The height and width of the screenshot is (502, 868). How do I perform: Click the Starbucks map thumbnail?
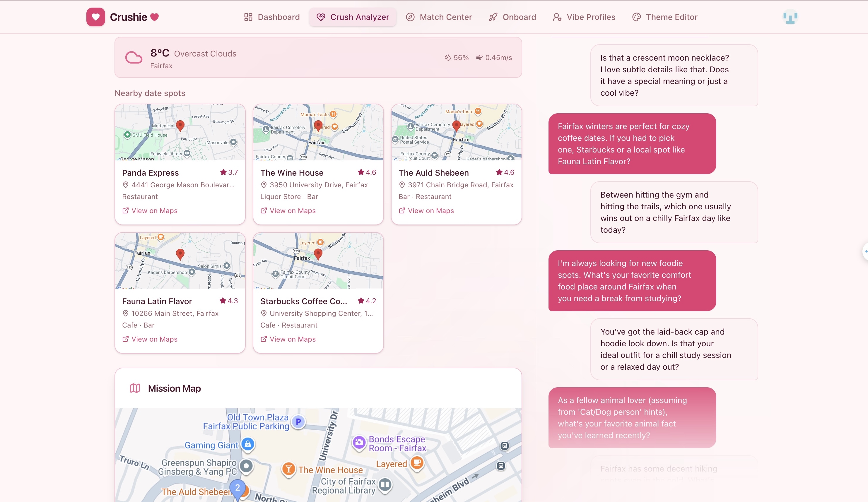[x=318, y=261]
